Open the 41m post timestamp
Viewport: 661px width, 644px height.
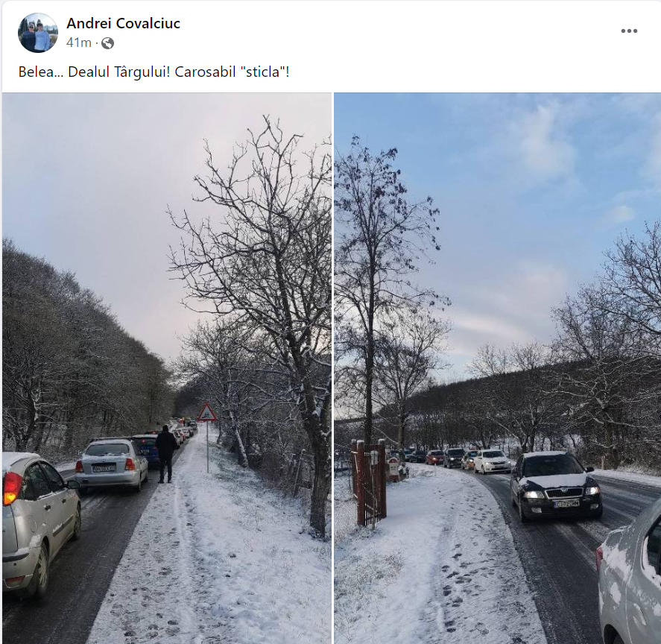(x=79, y=42)
